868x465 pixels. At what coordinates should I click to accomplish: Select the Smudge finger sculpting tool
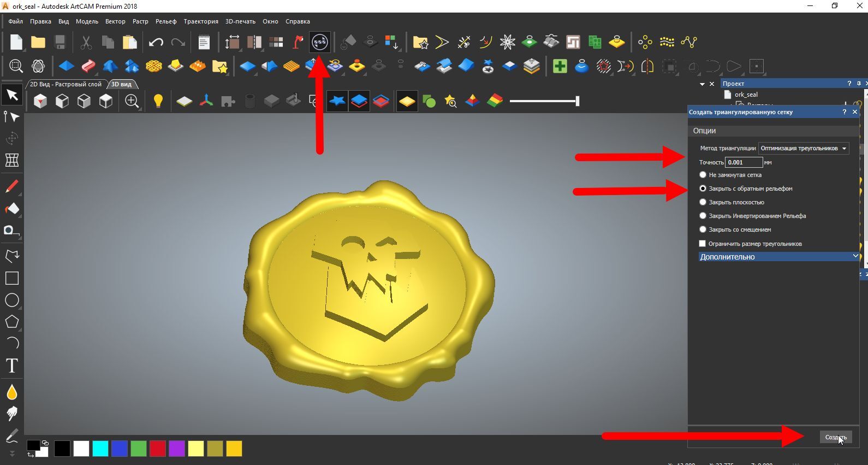12,414
